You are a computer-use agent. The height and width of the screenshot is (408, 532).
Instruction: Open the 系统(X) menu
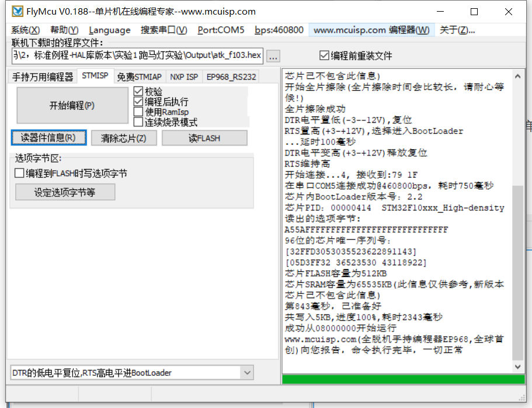[26, 30]
